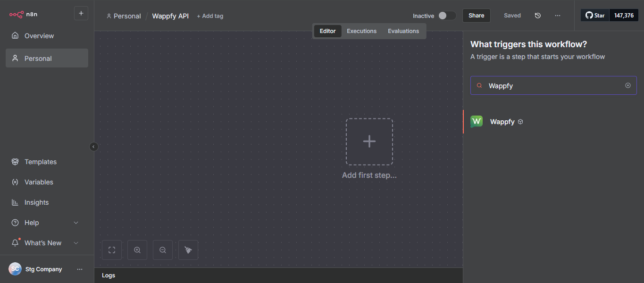Viewport: 644px width, 283px height.
Task: Select Personal in the sidebar
Action: click(x=47, y=58)
